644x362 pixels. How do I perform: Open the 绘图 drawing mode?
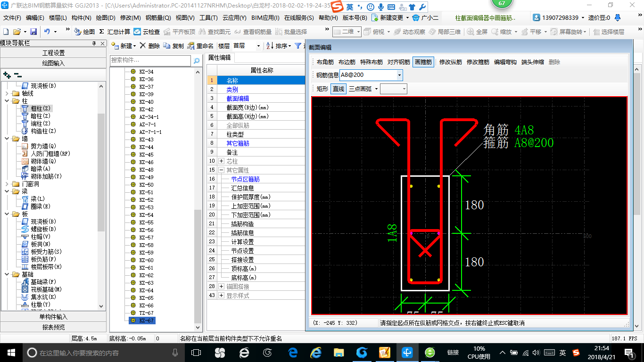84,32
